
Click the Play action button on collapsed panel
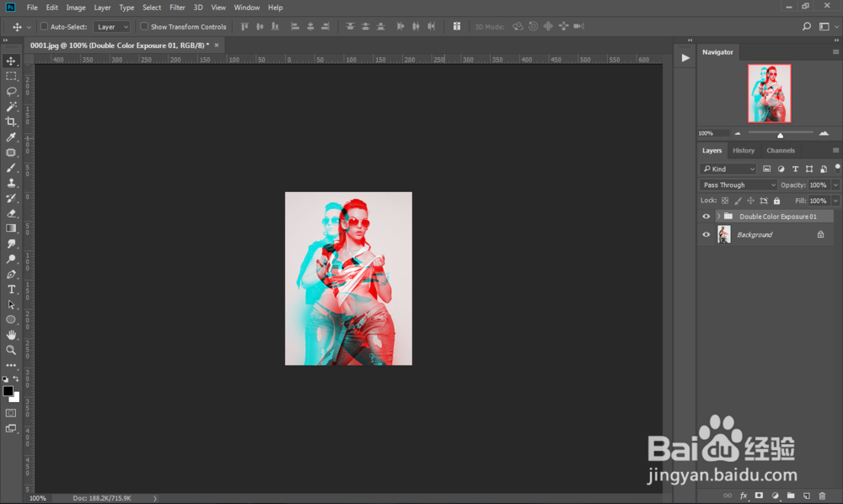coord(685,58)
